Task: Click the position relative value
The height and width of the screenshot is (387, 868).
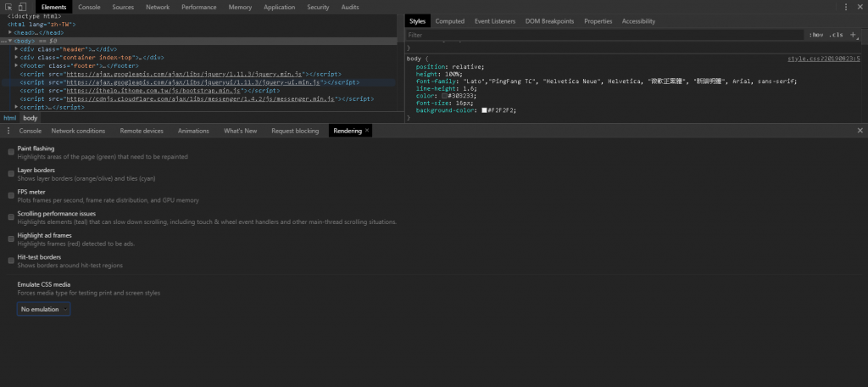Action: click(x=468, y=66)
